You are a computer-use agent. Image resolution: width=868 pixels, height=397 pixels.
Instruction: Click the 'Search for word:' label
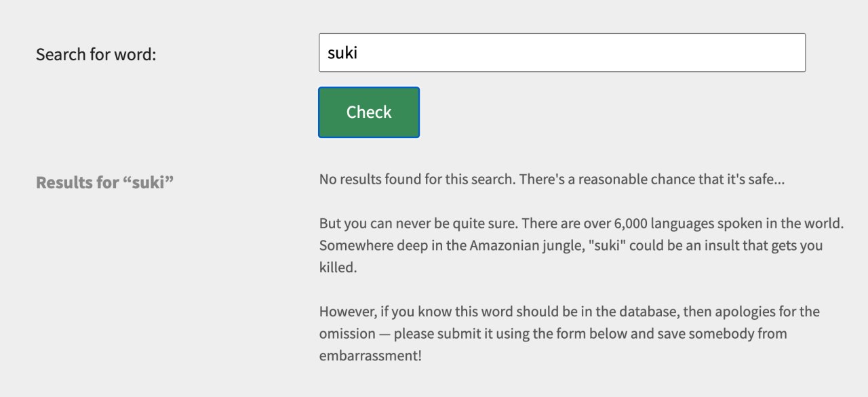(x=96, y=54)
